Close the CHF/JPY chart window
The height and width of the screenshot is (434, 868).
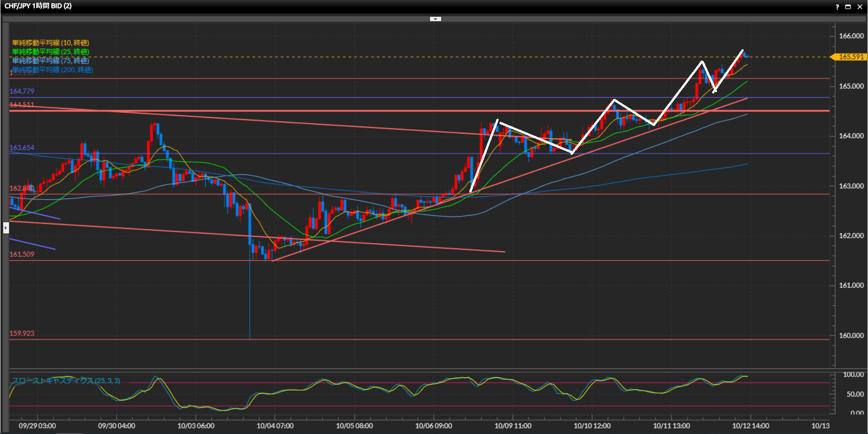860,7
